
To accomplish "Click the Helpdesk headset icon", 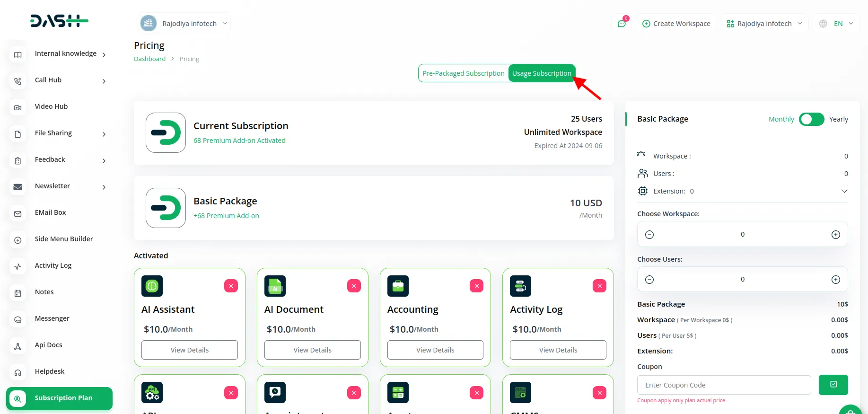I will pyautogui.click(x=18, y=372).
